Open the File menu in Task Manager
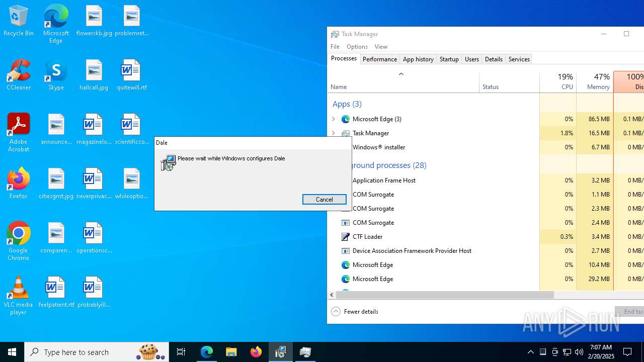644x362 pixels. click(335, 47)
